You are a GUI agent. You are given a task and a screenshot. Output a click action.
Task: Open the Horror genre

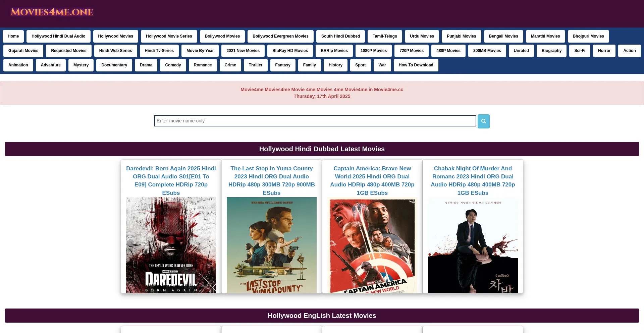pos(604,51)
